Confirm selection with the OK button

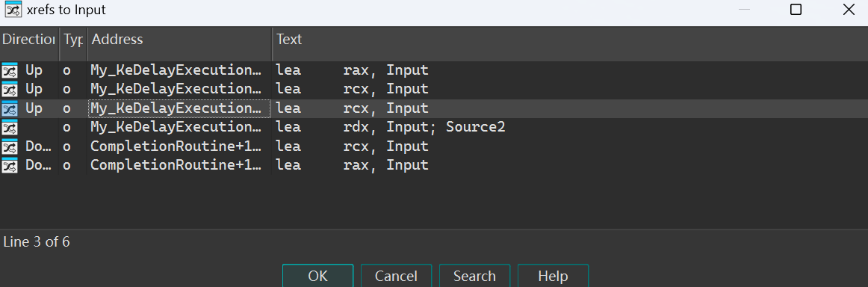pyautogui.click(x=317, y=276)
